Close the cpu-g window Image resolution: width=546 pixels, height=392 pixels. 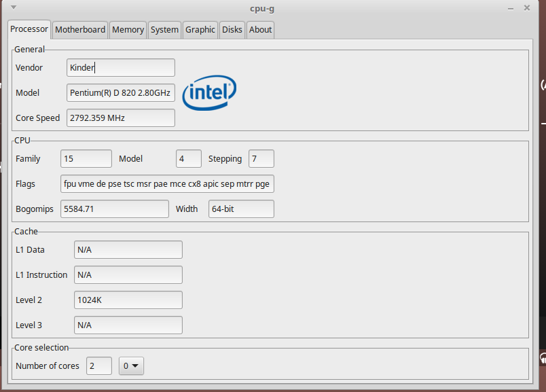pos(527,7)
